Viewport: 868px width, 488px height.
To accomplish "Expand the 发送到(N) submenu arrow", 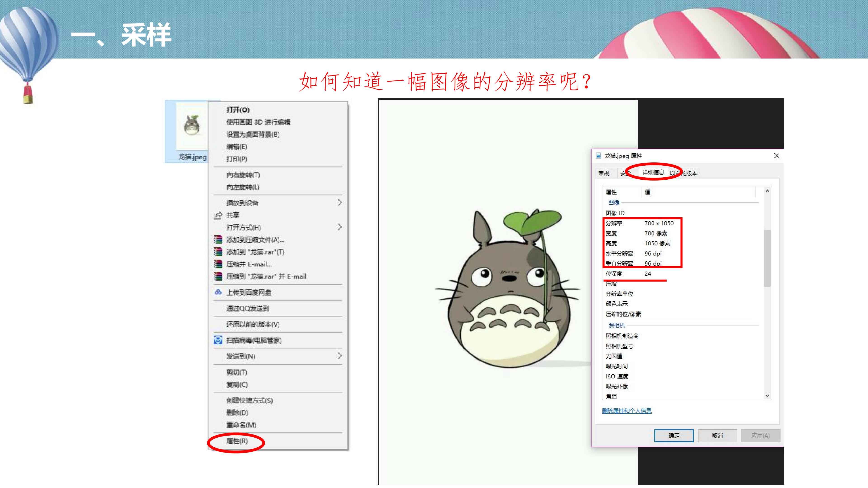I will [x=340, y=356].
